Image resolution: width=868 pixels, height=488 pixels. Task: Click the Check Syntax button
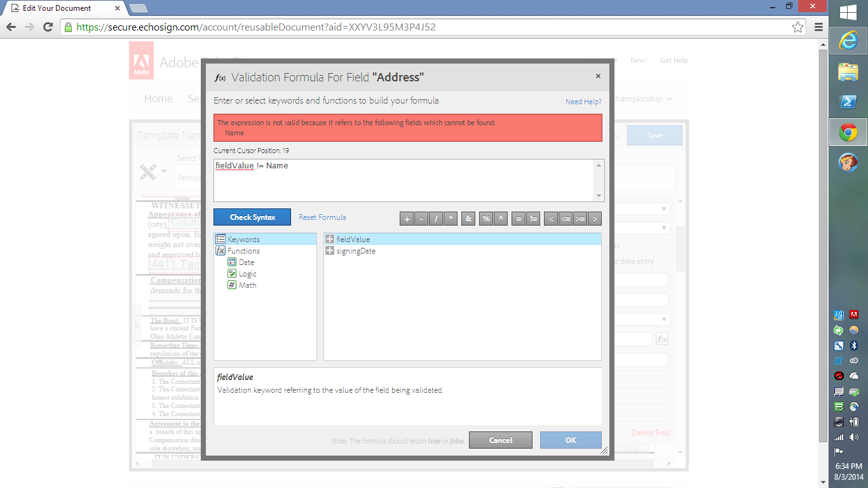point(252,217)
